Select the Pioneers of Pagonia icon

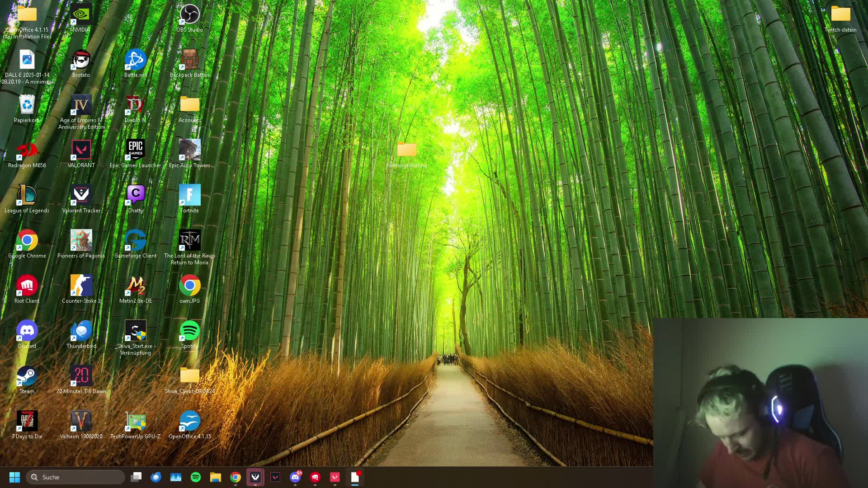tap(81, 244)
